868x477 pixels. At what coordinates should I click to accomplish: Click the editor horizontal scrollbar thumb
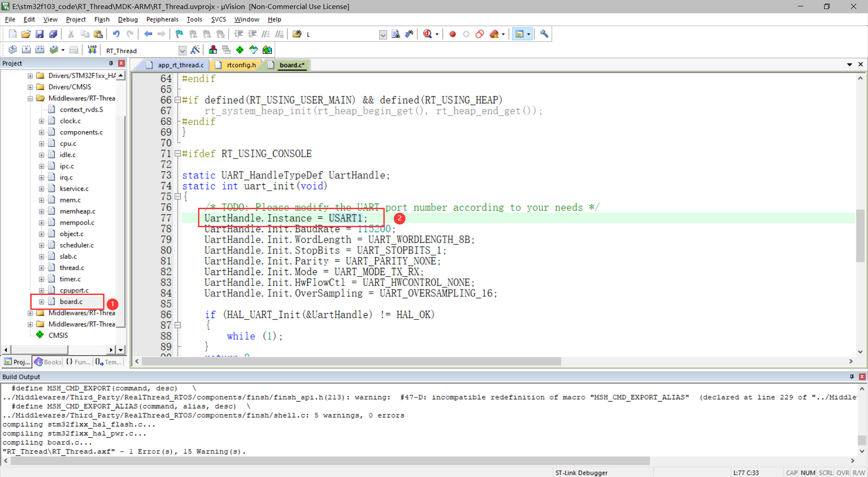click(x=351, y=361)
